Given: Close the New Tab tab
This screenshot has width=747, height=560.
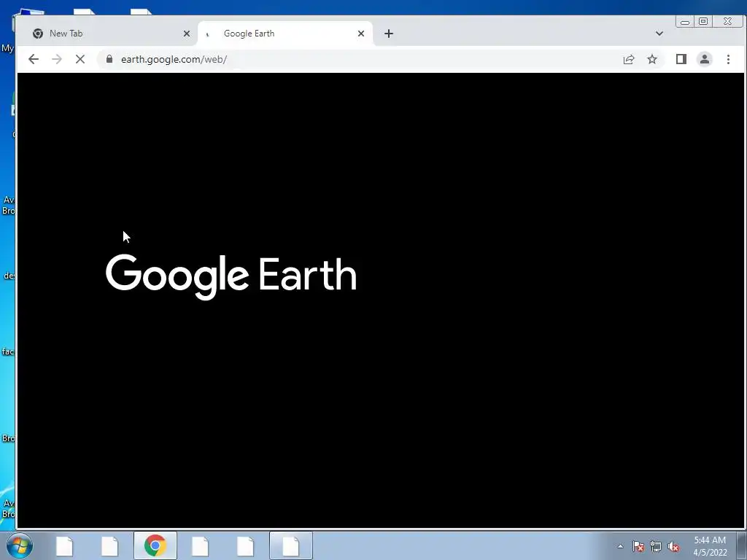Looking at the screenshot, I should tap(187, 34).
